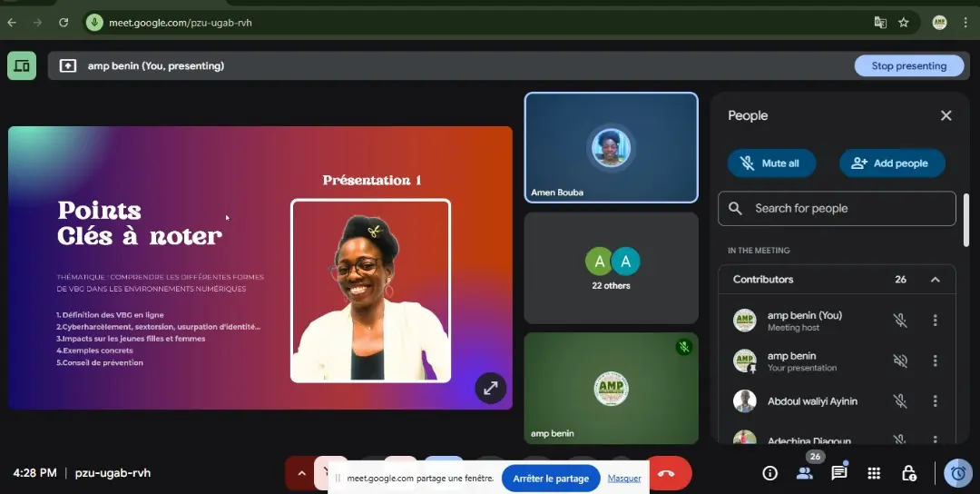The image size is (980, 494).
Task: Click Stop presenting button
Action: point(908,65)
